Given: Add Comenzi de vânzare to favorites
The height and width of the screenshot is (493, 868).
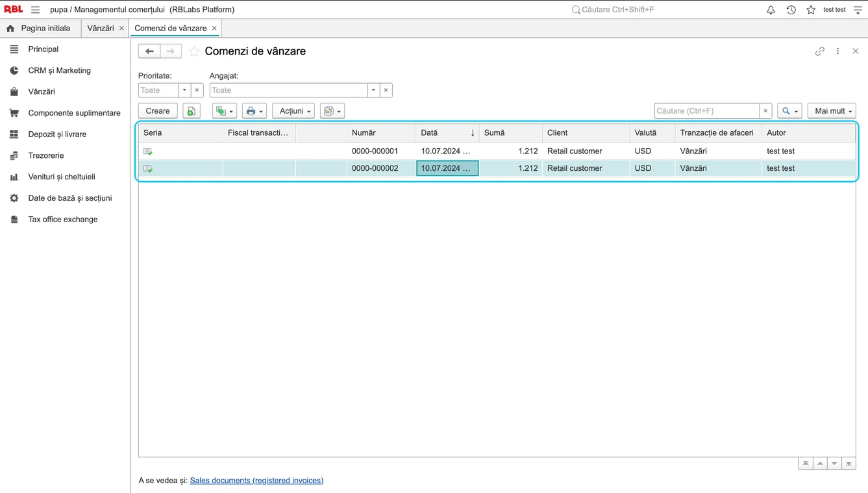Looking at the screenshot, I should [194, 51].
